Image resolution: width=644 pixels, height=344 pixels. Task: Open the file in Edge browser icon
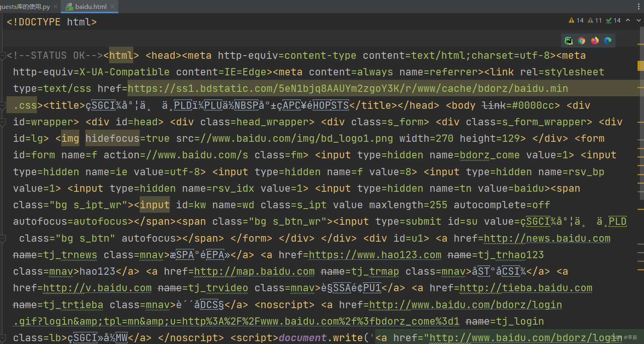tap(608, 40)
